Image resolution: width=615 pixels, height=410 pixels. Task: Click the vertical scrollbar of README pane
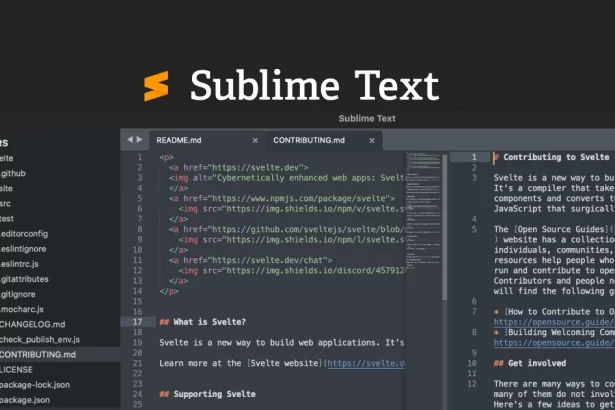(445, 228)
